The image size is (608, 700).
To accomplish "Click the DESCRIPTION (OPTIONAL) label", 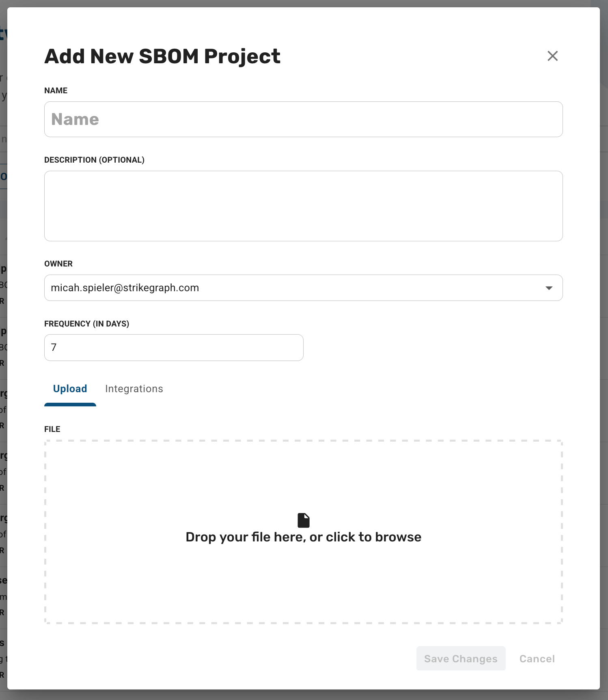I will pyautogui.click(x=94, y=160).
